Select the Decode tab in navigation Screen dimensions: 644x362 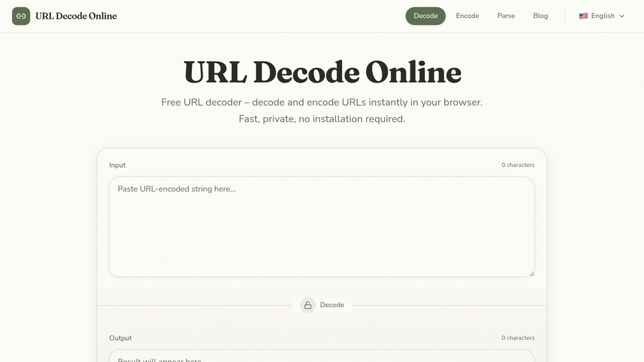click(425, 16)
